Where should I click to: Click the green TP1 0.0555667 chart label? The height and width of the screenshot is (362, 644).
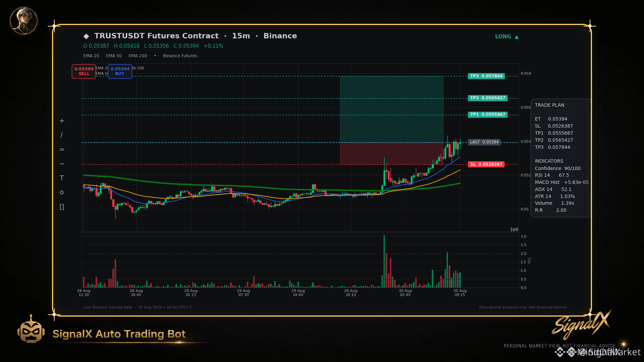(488, 115)
